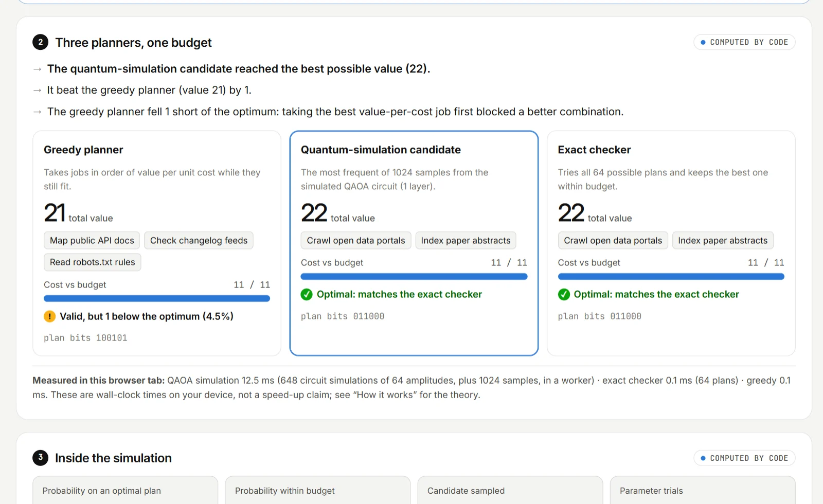Click the "Candidate sampled" card

(x=510, y=490)
